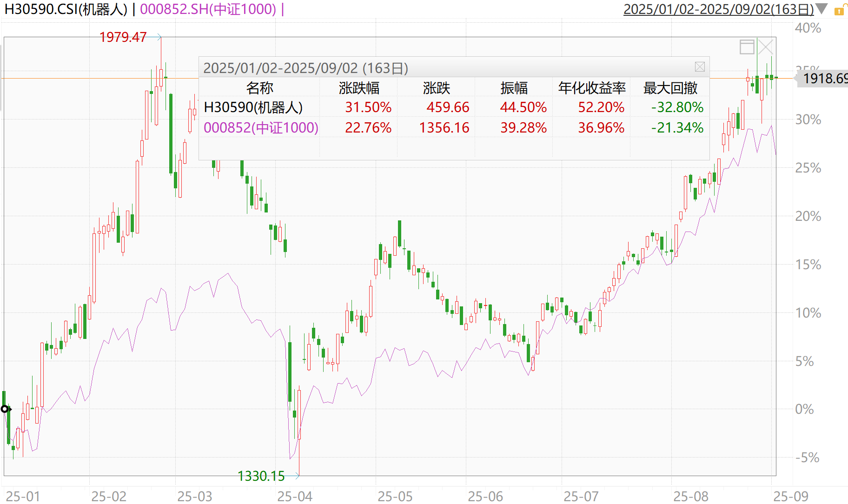Click the 年化收益率 column header
This screenshot has width=848, height=504.
point(591,88)
